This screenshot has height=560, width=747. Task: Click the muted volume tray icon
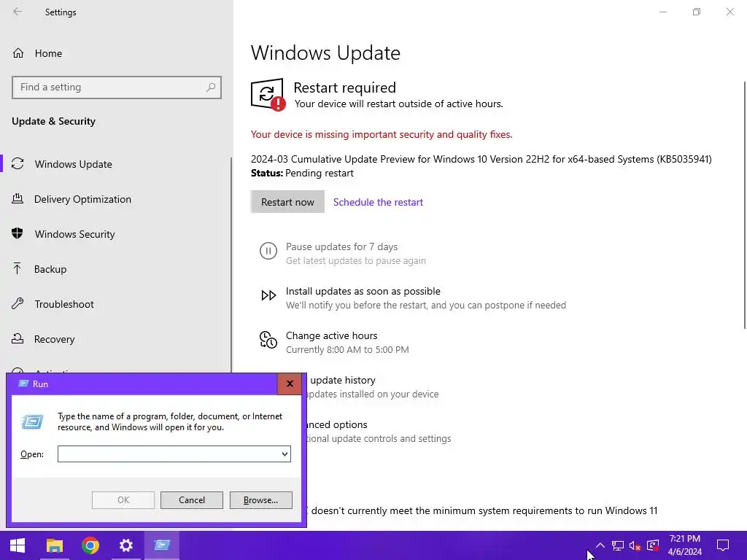635,545
